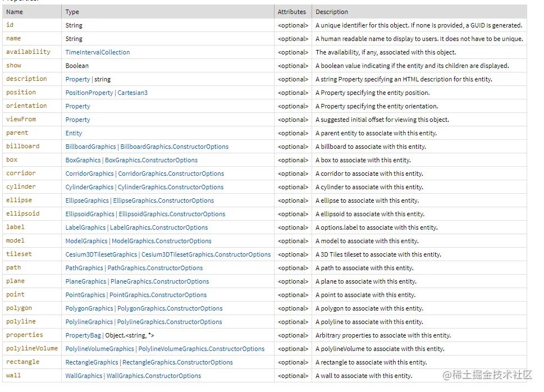Open the PlaneGraphics link
The height and width of the screenshot is (392, 544).
coord(86,281)
